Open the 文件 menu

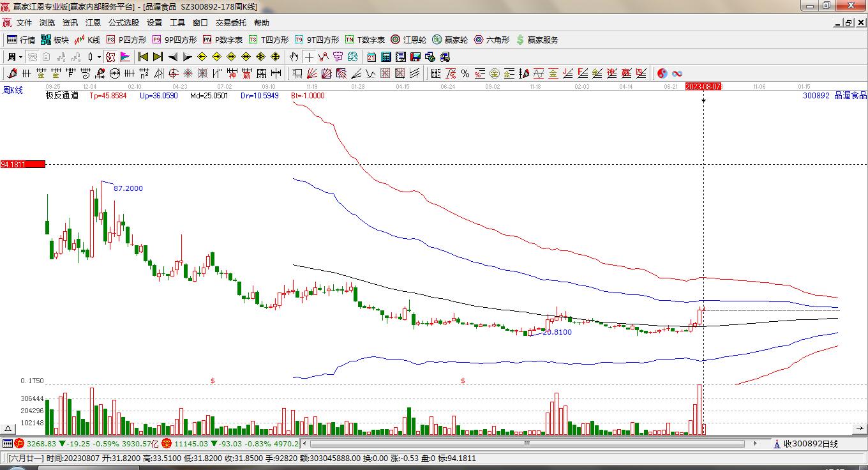coord(24,23)
